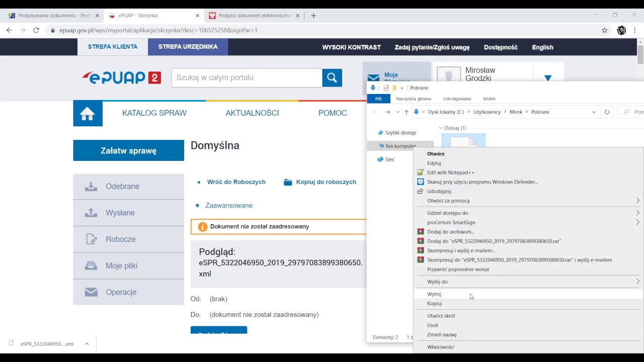644x362 pixels.
Task: Click the Explorer quick access properties icon
Action: (386, 88)
